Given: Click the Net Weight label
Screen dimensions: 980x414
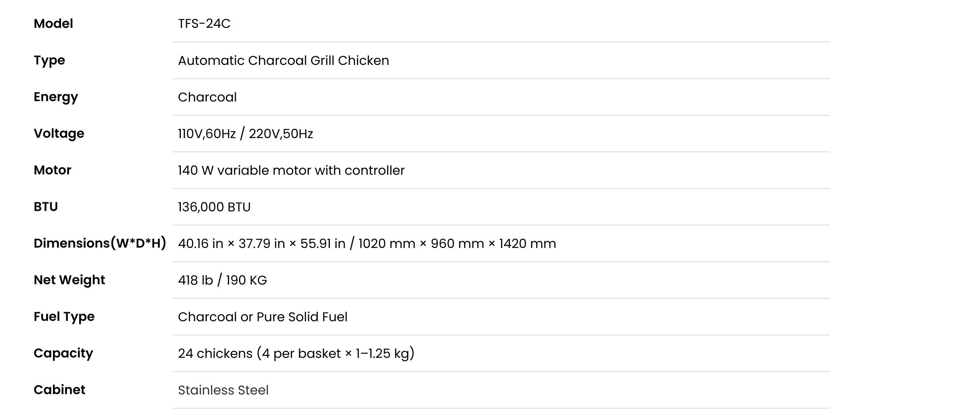Looking at the screenshot, I should coord(69,280).
